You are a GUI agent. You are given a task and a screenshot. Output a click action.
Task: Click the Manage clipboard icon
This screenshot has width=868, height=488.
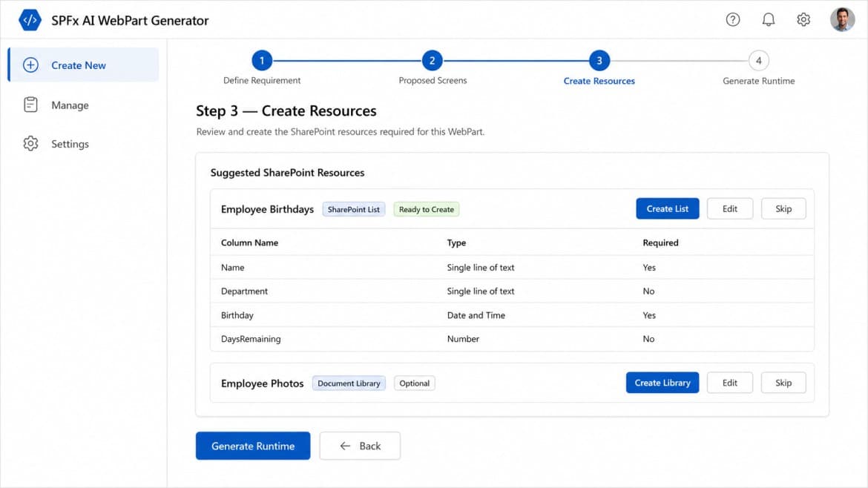point(30,105)
